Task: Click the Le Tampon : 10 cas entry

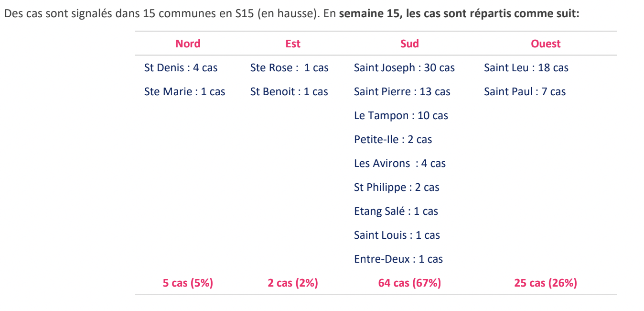Action: click(x=401, y=116)
